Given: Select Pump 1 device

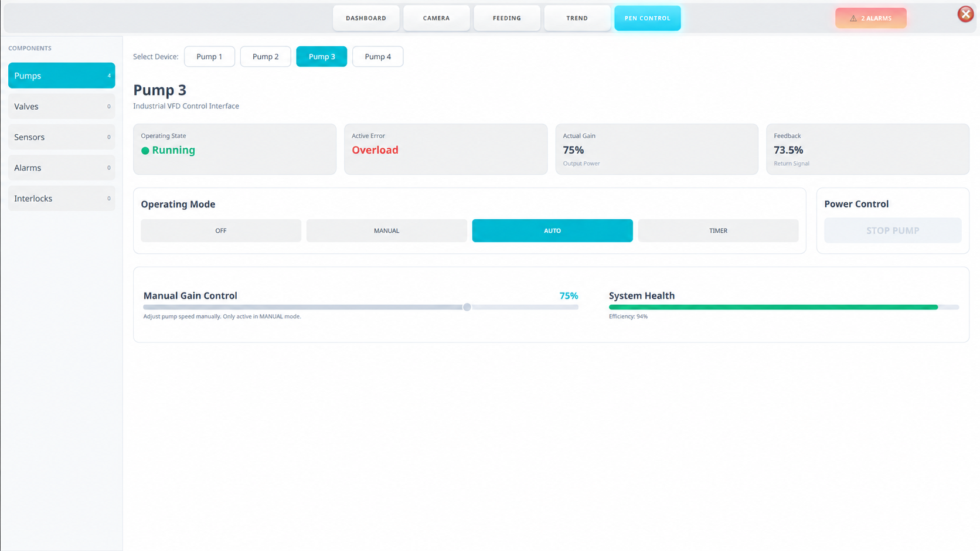Looking at the screenshot, I should [209, 56].
